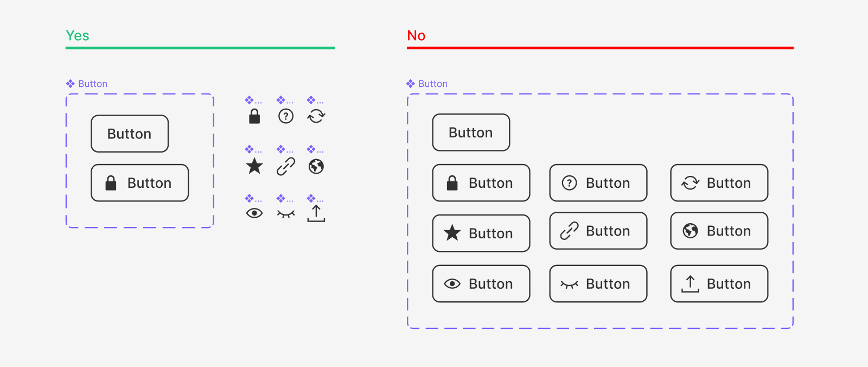Viewport: 868px width, 367px height.
Task: Toggle the open eye icon component
Action: click(253, 214)
